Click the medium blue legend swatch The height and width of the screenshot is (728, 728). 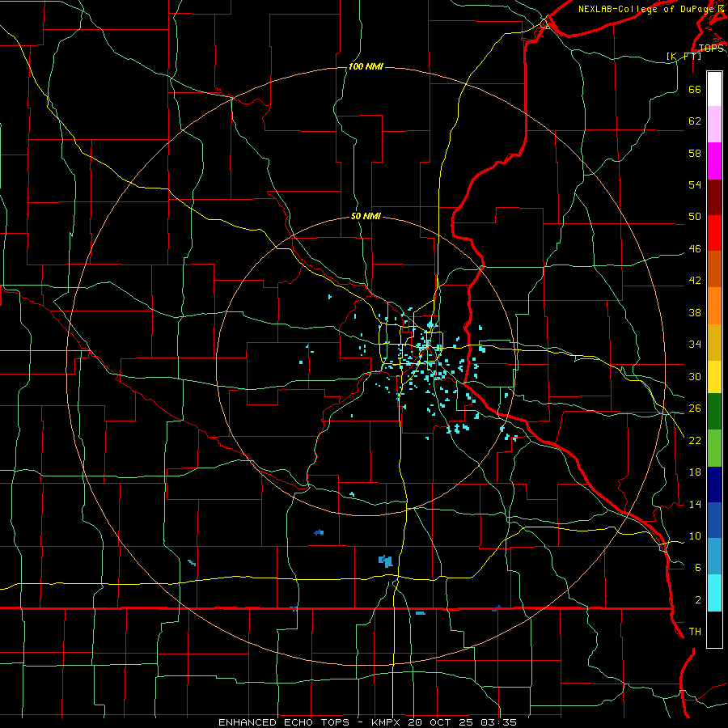714,520
